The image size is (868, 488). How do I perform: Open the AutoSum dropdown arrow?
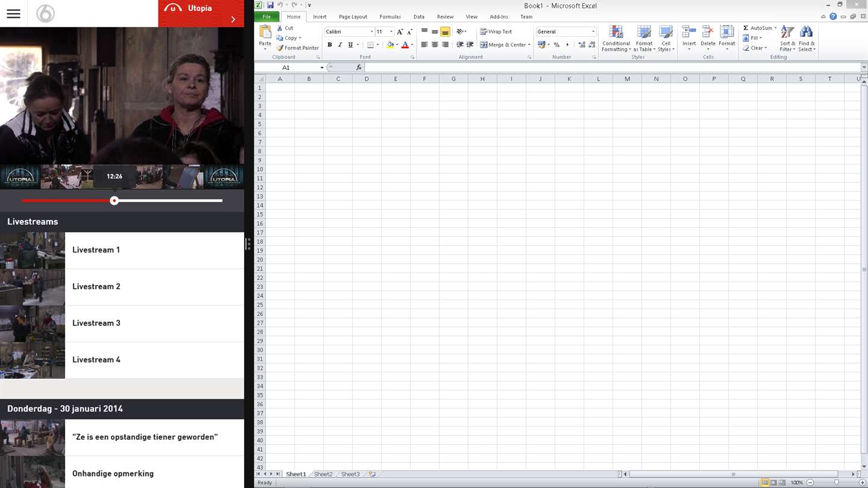775,28
